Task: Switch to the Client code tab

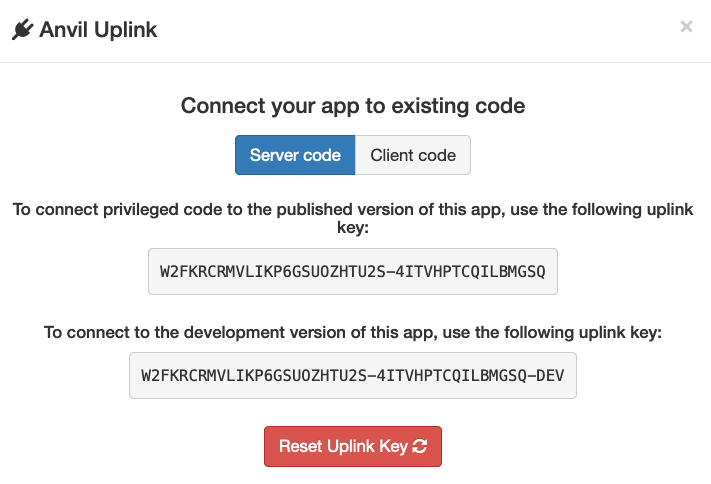Action: coord(413,155)
